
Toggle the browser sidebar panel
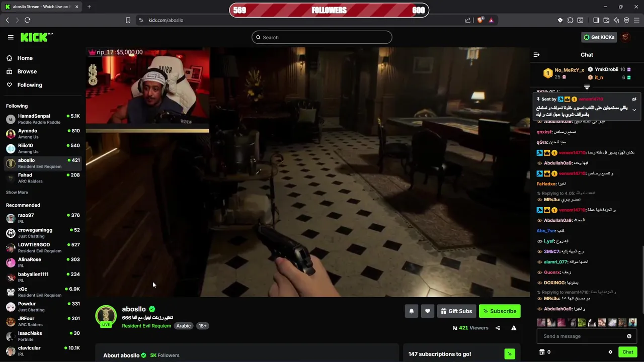tap(596, 20)
